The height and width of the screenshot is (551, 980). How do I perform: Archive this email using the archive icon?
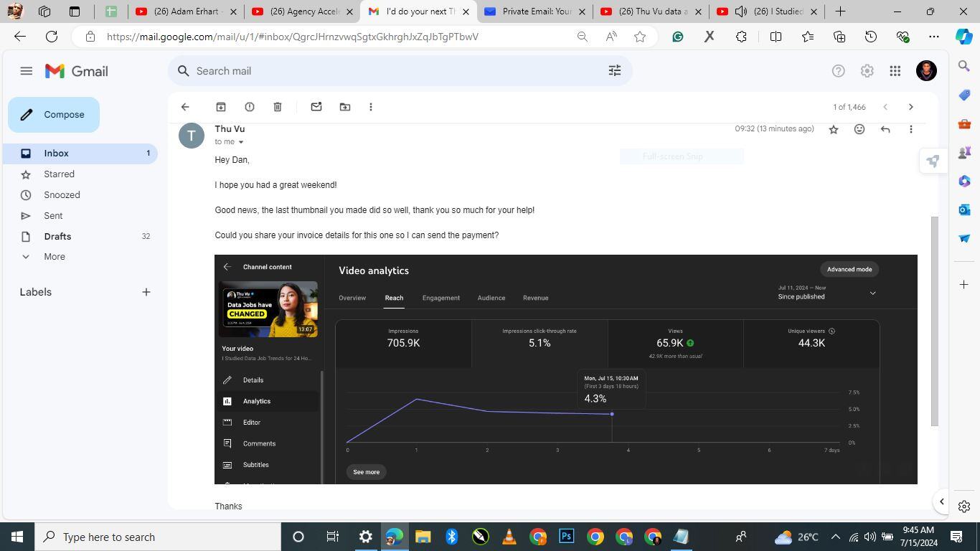click(x=221, y=107)
